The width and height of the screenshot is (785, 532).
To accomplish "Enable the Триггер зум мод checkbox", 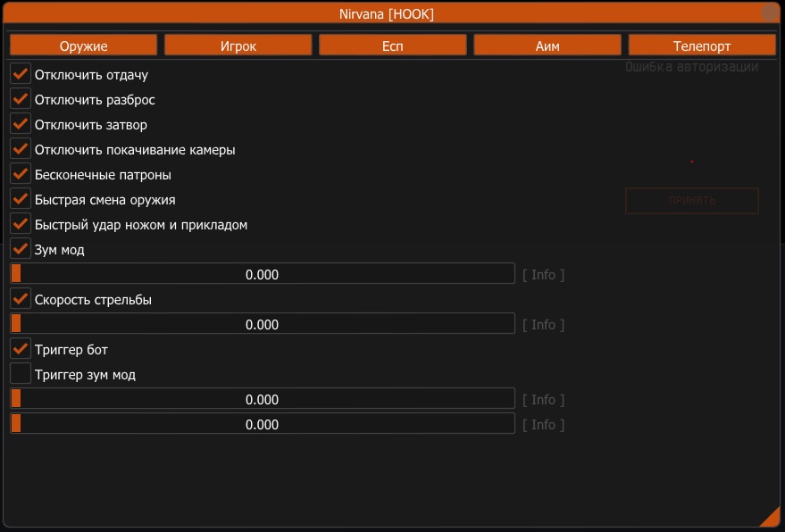I will tap(21, 374).
